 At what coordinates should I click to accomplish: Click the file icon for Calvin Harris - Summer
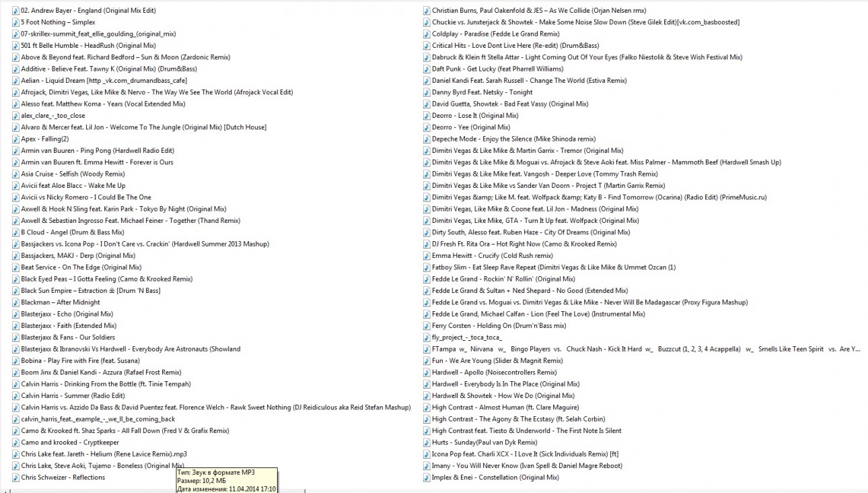click(15, 396)
